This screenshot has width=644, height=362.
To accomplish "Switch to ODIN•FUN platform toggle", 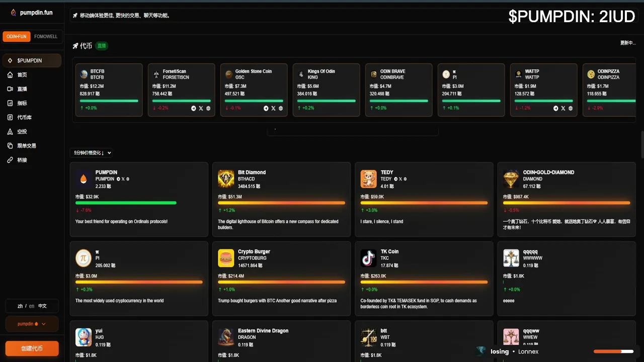I will [17, 37].
